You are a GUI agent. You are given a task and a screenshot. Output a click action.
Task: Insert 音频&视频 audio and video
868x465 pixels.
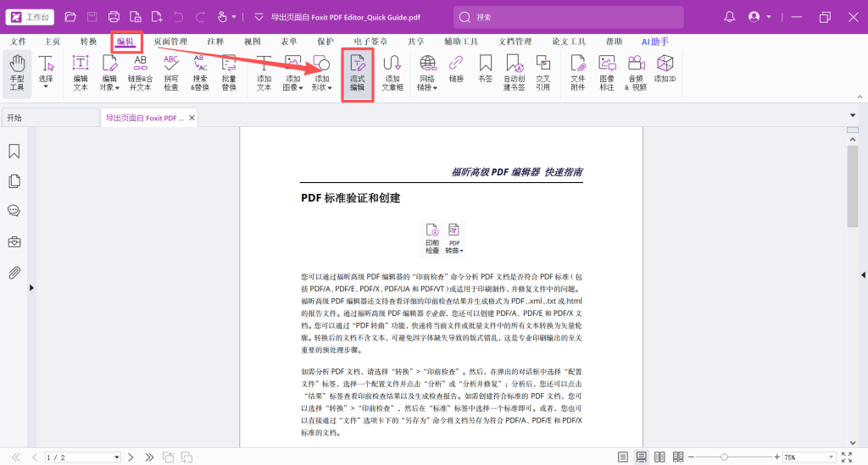(x=636, y=73)
